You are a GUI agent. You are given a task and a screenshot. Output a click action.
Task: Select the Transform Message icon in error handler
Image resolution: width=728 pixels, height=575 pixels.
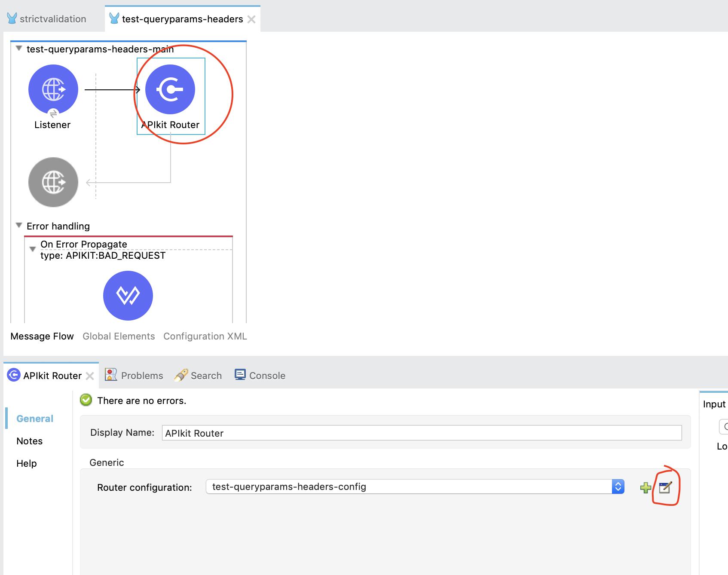tap(128, 296)
